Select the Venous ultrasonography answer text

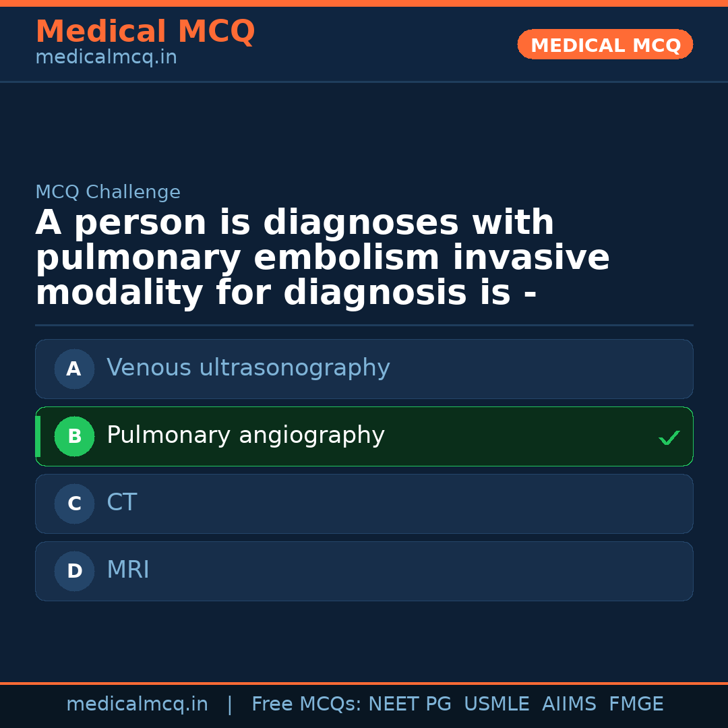coord(248,368)
